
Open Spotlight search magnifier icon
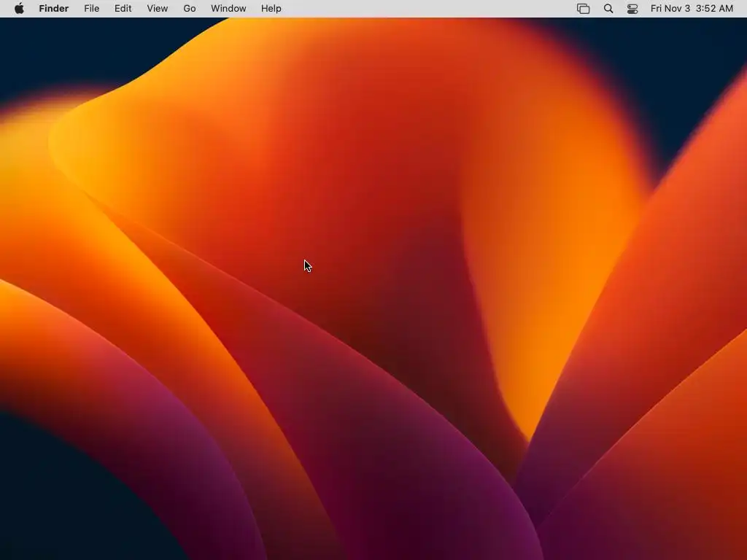608,9
